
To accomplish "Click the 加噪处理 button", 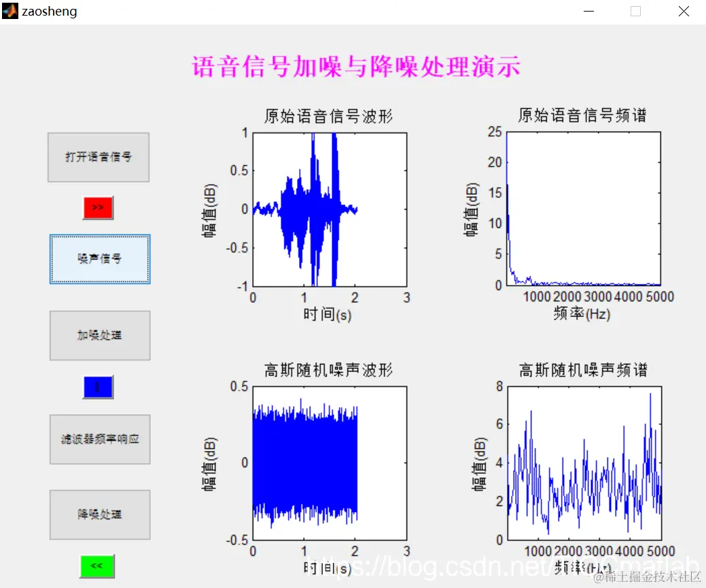I will [100, 335].
